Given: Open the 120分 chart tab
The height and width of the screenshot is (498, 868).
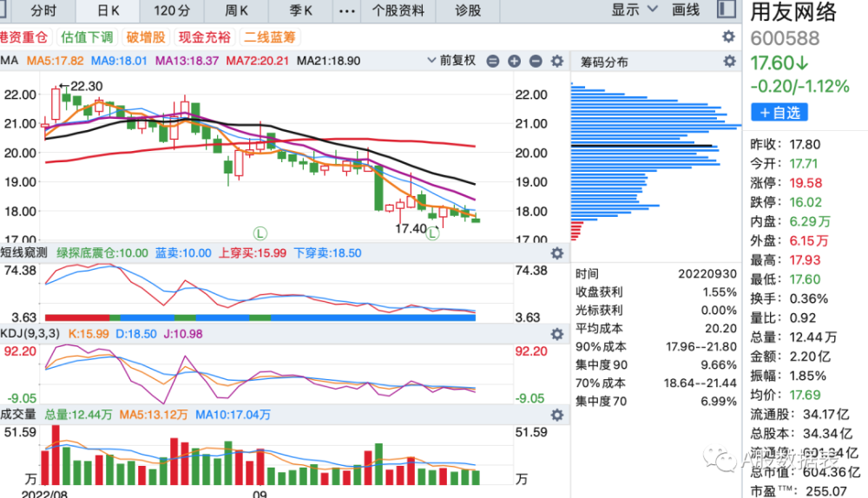Looking at the screenshot, I should 172,10.
